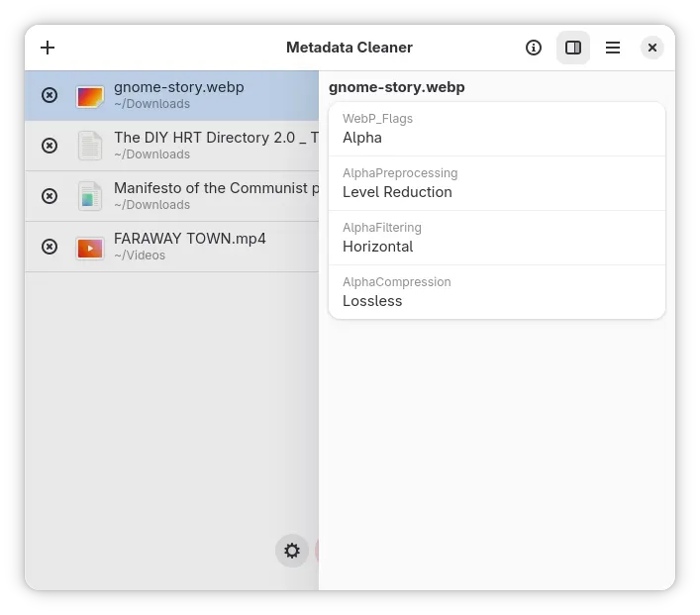Viewport: 700px width, 615px height.
Task: Close the Metadata Cleaner window
Action: 652,48
